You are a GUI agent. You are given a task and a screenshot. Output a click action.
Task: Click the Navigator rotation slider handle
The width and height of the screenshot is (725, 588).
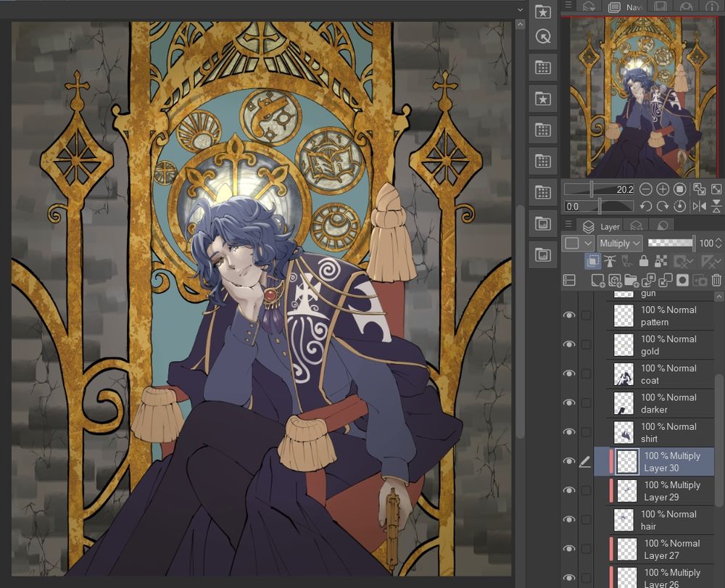pos(600,206)
